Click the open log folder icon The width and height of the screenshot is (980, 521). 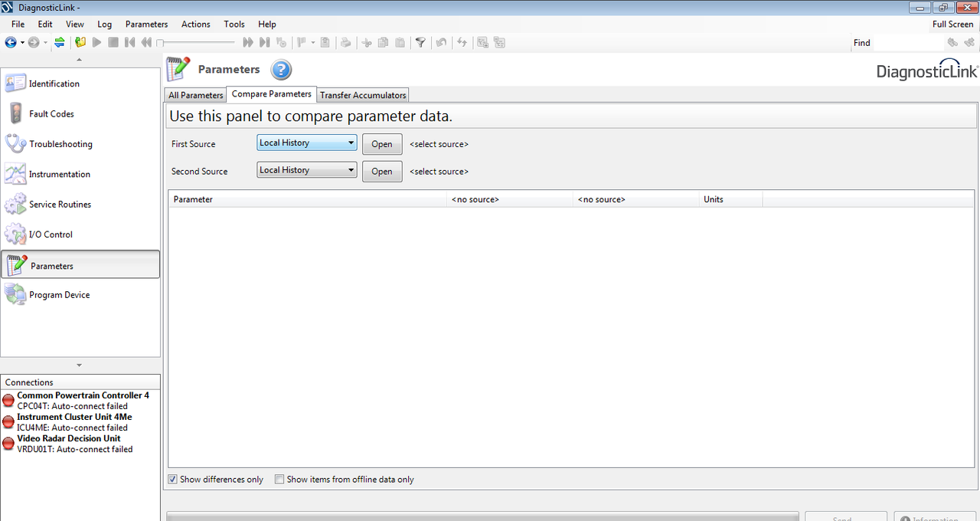(80, 42)
